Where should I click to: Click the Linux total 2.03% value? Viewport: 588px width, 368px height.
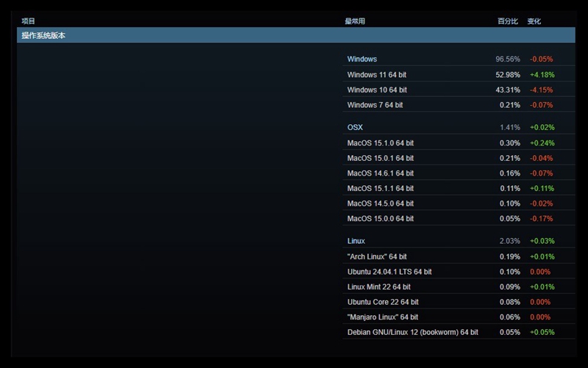[x=509, y=241]
